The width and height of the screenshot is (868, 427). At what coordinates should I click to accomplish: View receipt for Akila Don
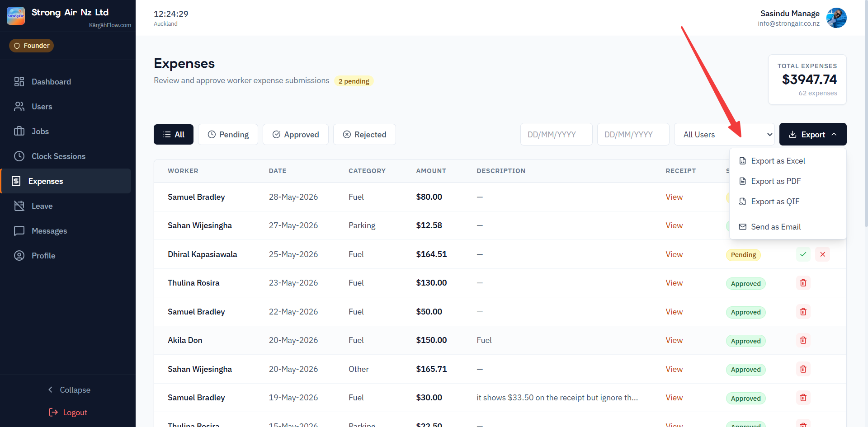click(x=674, y=340)
